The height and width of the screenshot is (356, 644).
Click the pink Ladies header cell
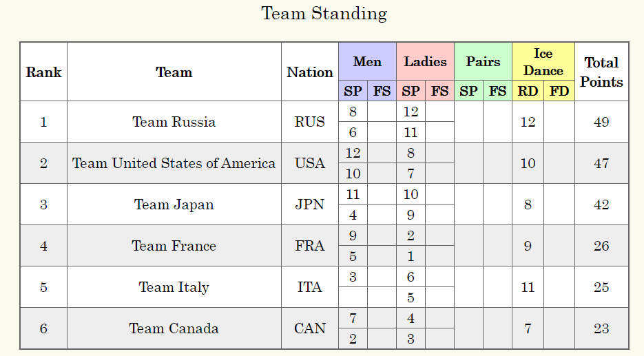coord(425,62)
